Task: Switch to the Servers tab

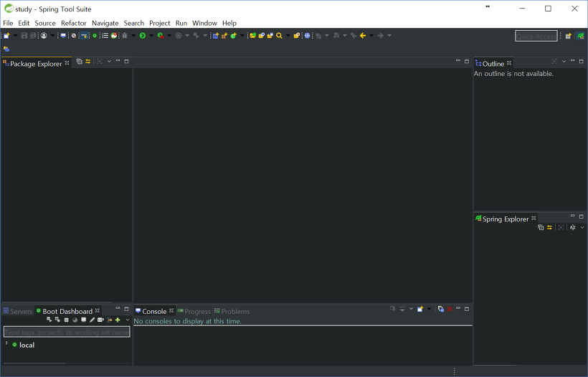Action: pyautogui.click(x=18, y=311)
